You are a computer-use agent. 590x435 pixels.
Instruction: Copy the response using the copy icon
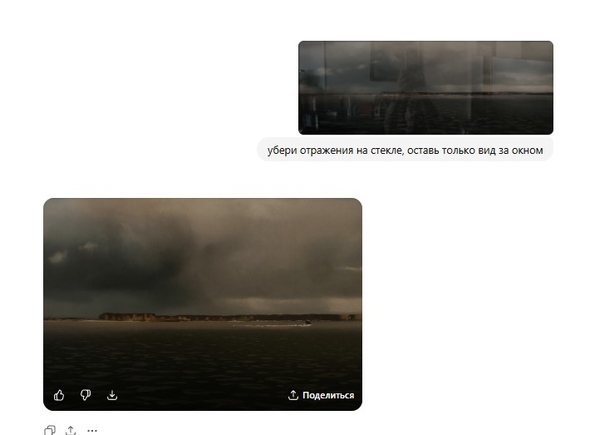(x=50, y=430)
